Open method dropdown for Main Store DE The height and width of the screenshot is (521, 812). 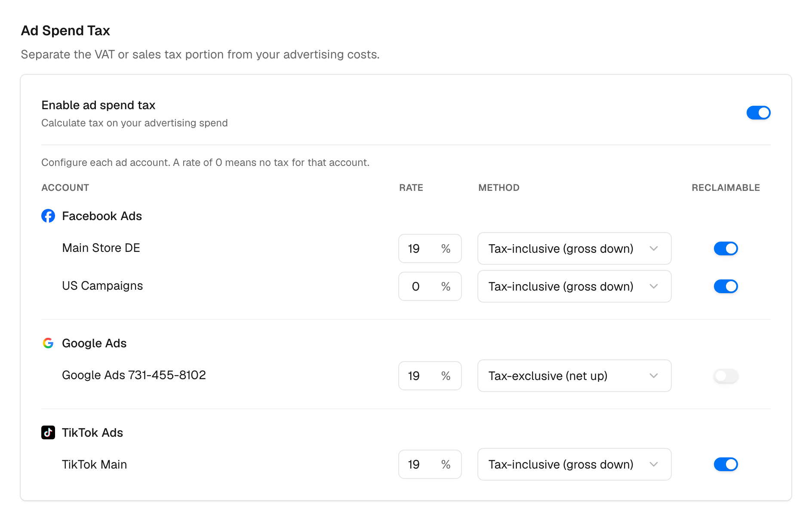pyautogui.click(x=574, y=248)
